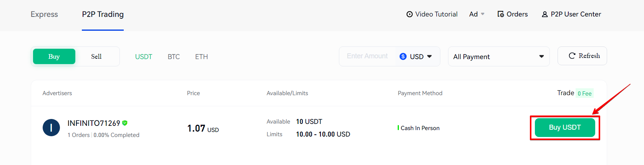Click the green Buy USDT button
Image resolution: width=644 pixels, height=165 pixels.
[565, 127]
